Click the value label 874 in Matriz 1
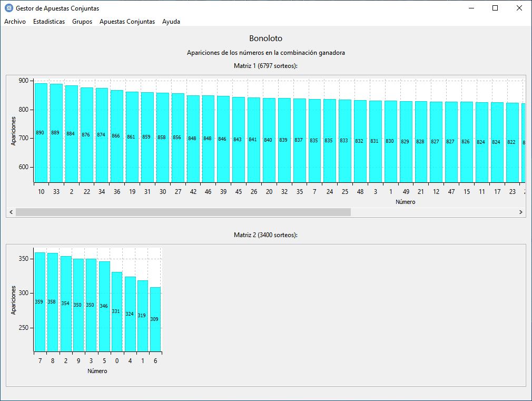Viewport: 532px width, 401px height. point(101,135)
